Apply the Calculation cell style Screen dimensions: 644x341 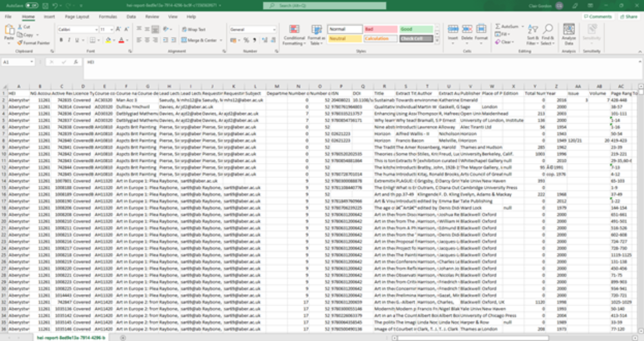point(380,39)
